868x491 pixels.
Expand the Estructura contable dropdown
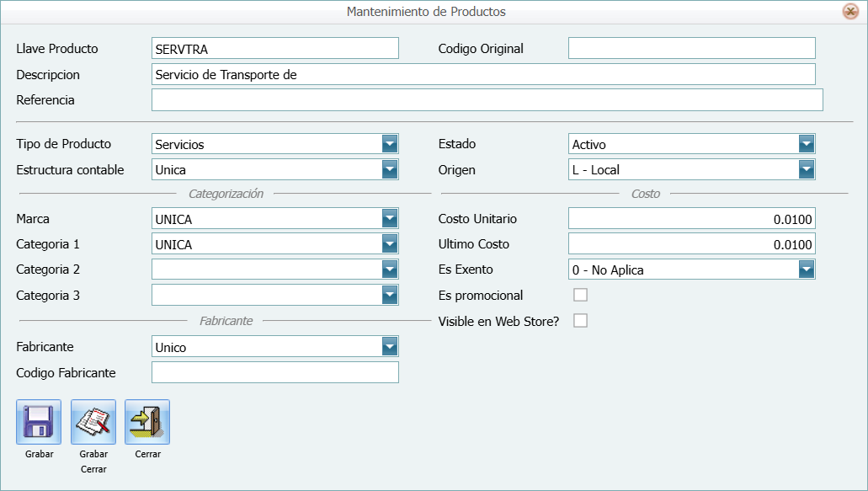(390, 169)
